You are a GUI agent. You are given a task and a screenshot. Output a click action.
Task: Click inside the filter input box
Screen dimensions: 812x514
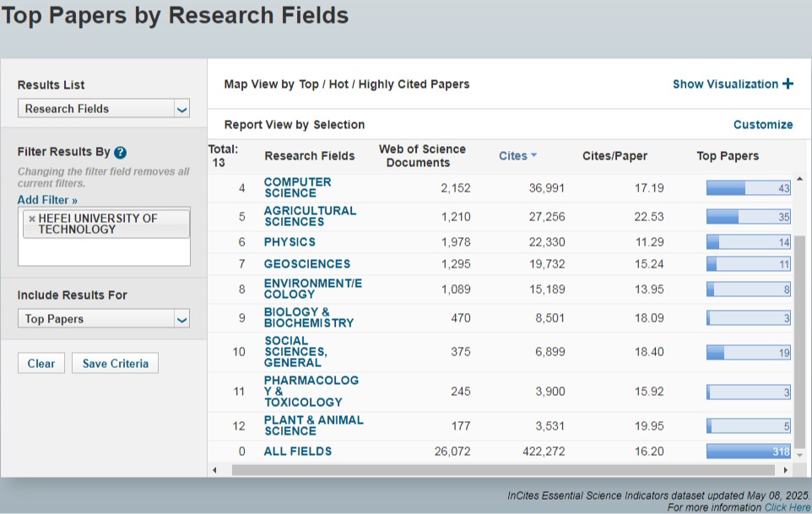click(x=104, y=252)
